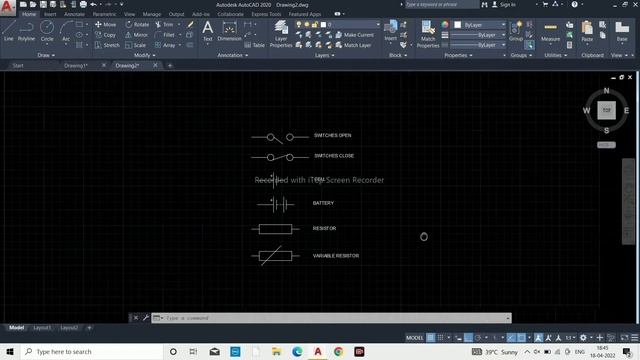Screen dimensions: 640x360
Task: Expand the Layers panel
Action: point(324,55)
